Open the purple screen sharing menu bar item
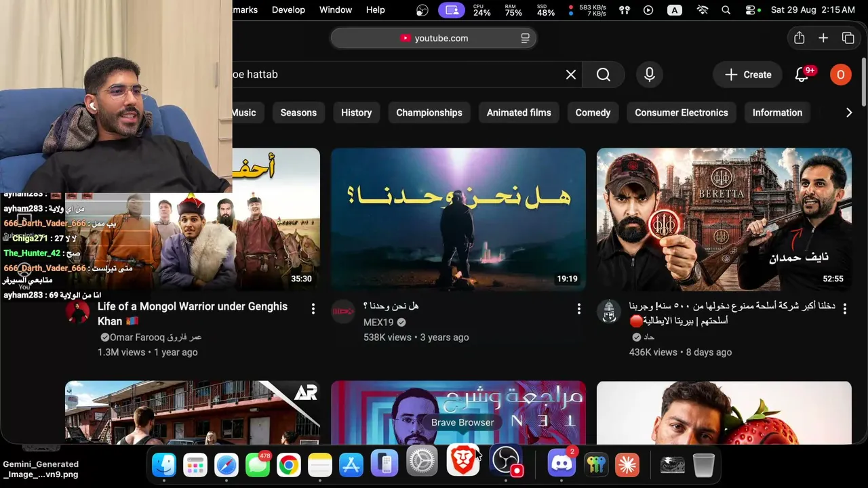Viewport: 868px width, 488px height. [452, 10]
